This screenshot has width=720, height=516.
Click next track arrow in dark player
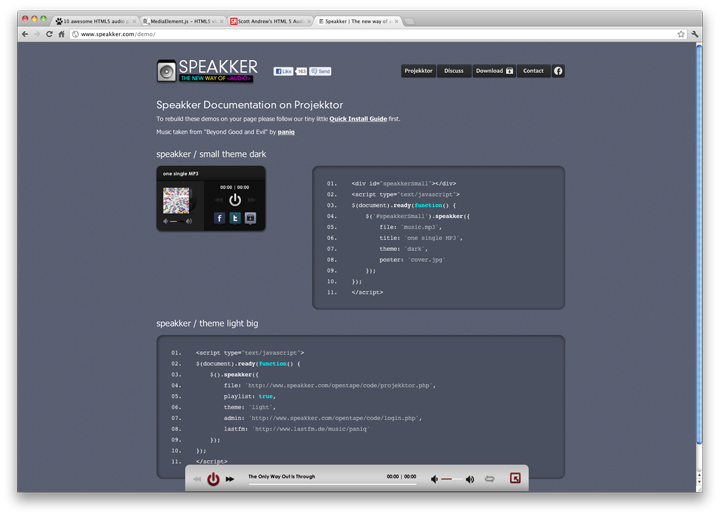pyautogui.click(x=251, y=200)
